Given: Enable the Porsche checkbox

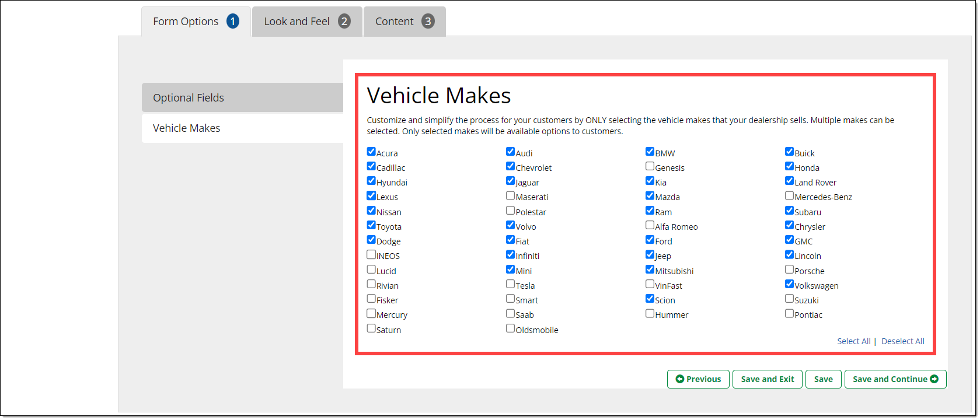Looking at the screenshot, I should (789, 269).
